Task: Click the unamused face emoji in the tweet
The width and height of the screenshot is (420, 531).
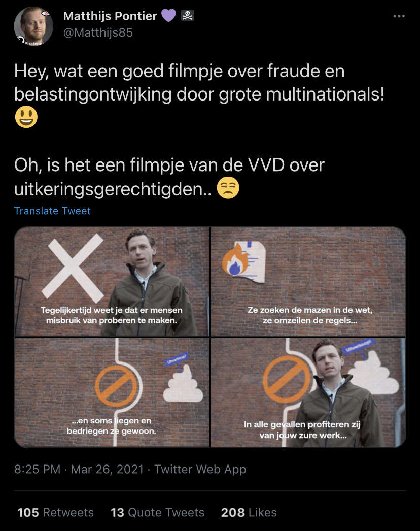Action: point(228,188)
